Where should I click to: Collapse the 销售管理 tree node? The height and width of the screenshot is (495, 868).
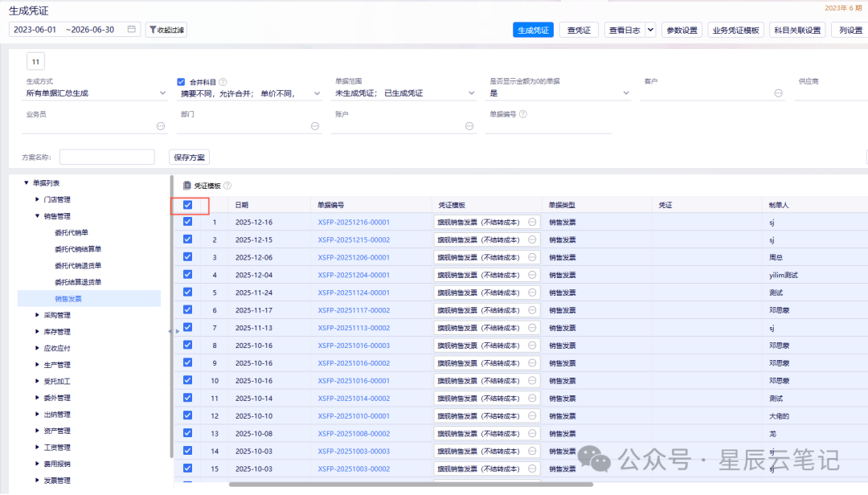pyautogui.click(x=37, y=216)
